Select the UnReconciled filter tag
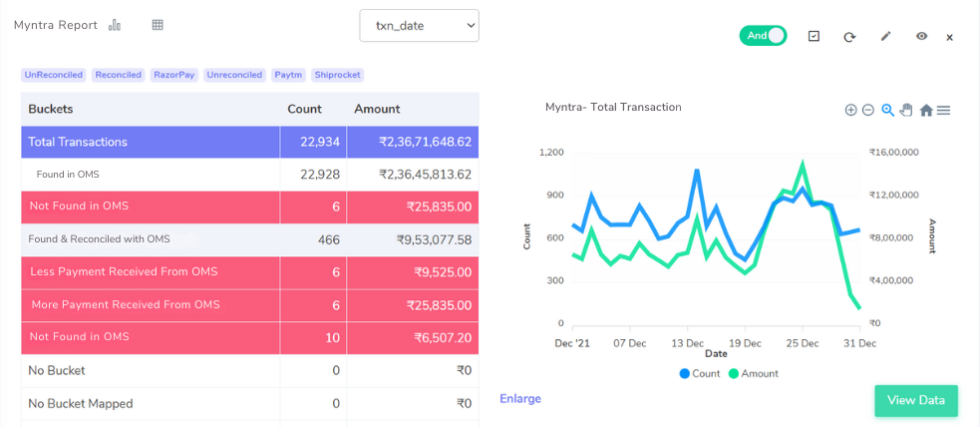 (x=54, y=75)
